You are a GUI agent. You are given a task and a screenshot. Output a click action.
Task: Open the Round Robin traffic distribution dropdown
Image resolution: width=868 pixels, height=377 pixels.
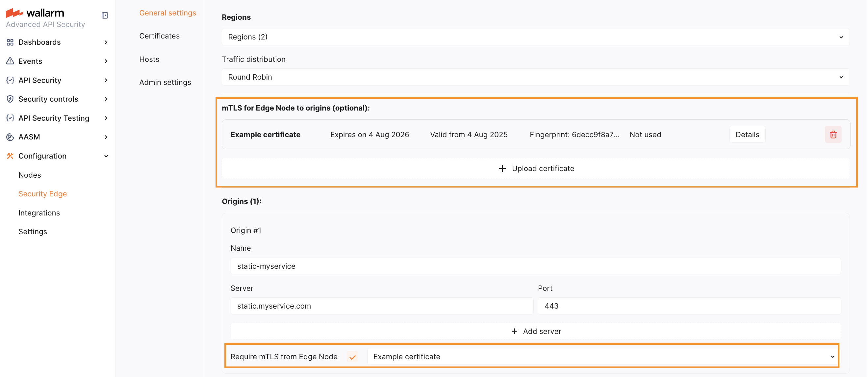pos(535,77)
